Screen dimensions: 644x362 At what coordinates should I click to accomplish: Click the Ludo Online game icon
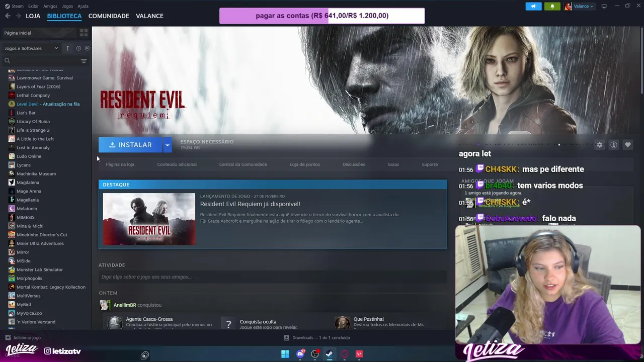pyautogui.click(x=12, y=156)
